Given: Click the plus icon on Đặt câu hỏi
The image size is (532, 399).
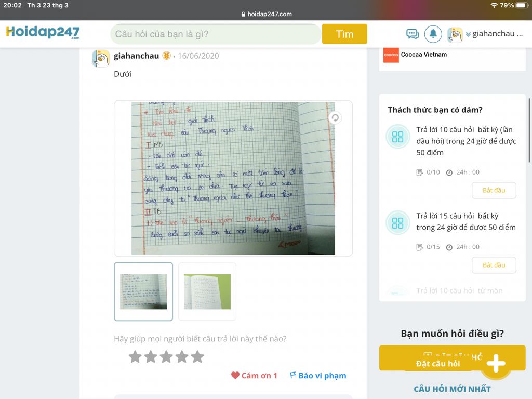Looking at the screenshot, I should (x=496, y=363).
